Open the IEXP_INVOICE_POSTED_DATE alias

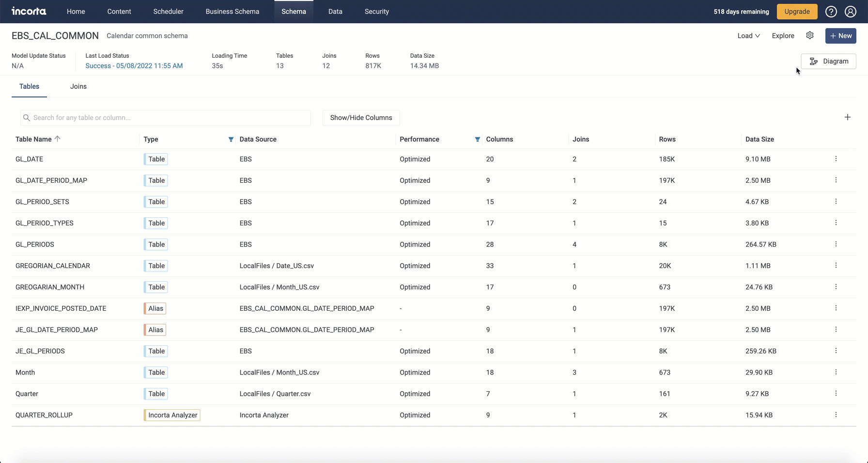[x=61, y=308]
